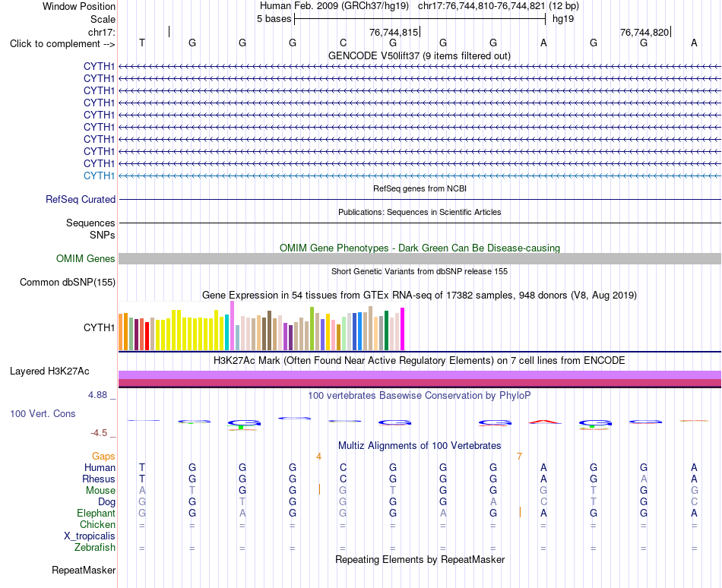722x588 pixels.
Task: Click the 'RefSeq genes from NCBI' title
Action: [420, 188]
